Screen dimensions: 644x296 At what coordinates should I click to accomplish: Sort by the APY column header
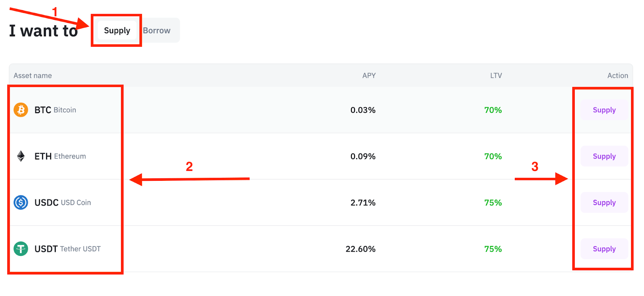tap(369, 75)
